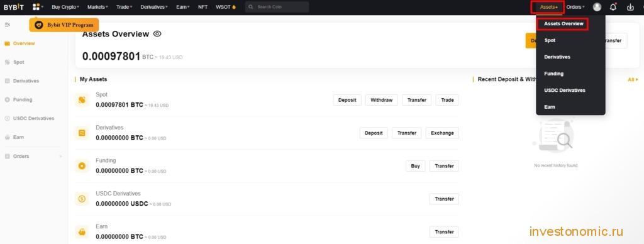Screen dimensions: 644x244
Task: Click the download app icon
Action: click(630, 7)
